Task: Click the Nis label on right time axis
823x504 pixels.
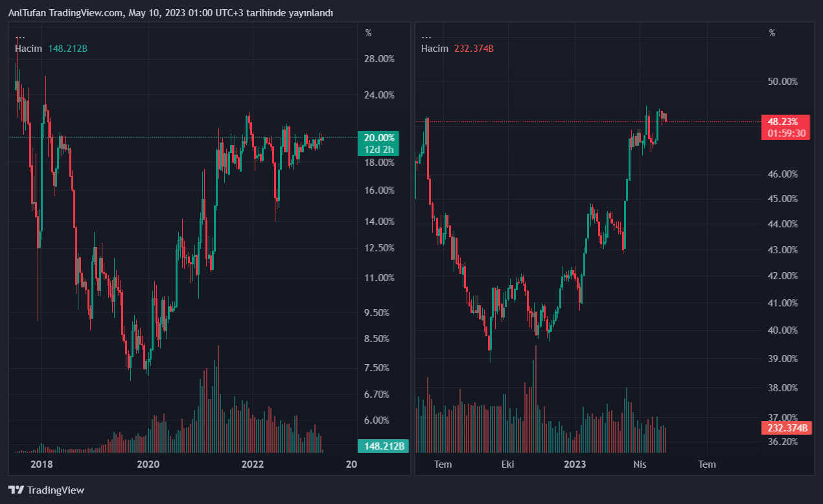Action: 640,464
